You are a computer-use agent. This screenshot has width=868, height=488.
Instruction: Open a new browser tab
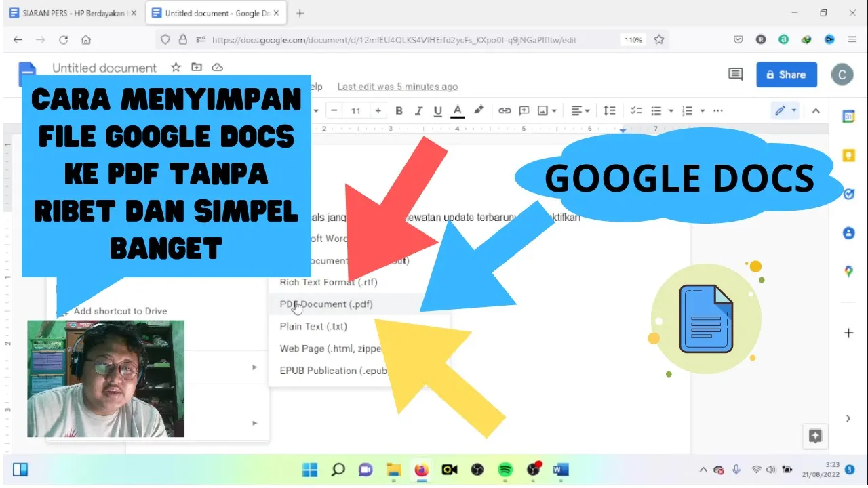(300, 13)
